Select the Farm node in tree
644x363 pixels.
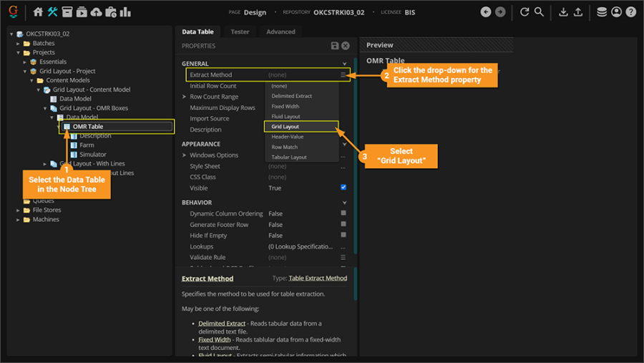[87, 145]
